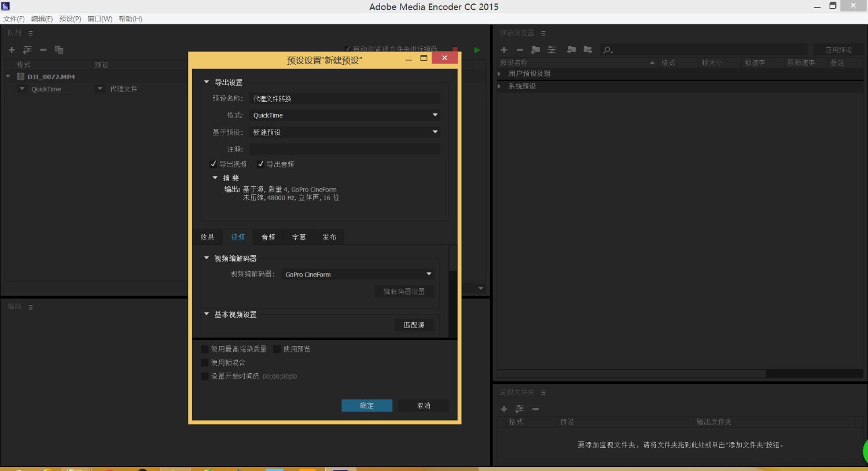Click the 预设名称 input field

(x=345, y=98)
